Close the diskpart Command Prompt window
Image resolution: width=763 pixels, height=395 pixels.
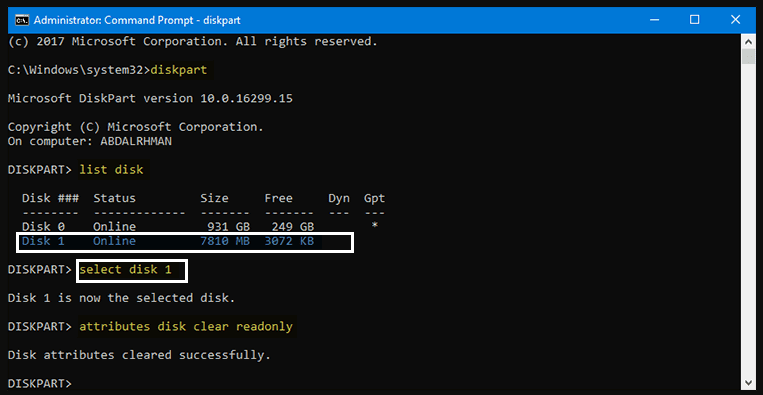coord(735,20)
